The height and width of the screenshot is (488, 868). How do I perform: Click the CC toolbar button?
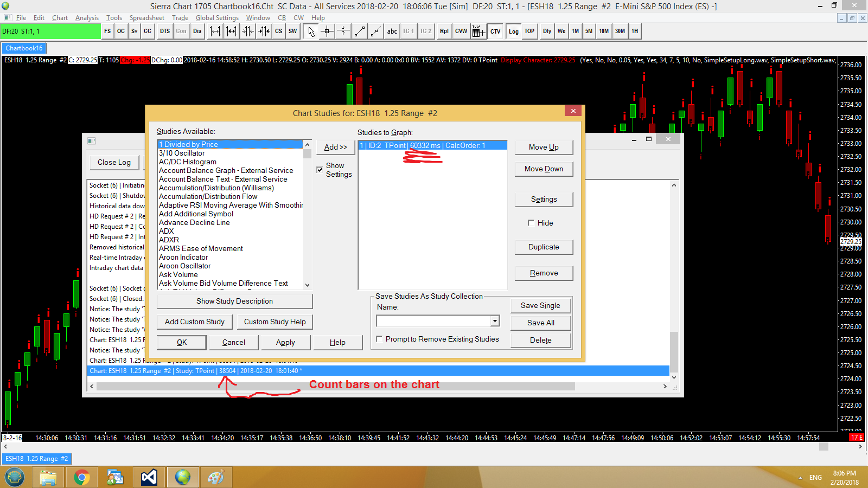pos(148,31)
